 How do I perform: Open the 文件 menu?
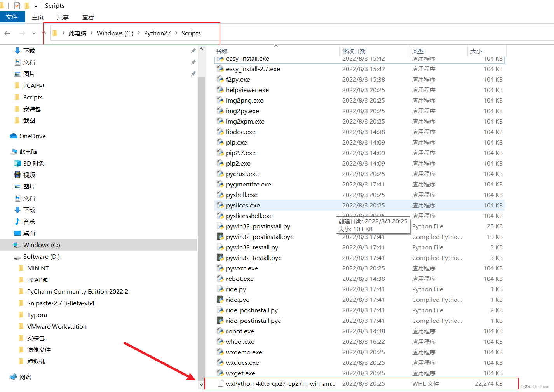coord(12,17)
